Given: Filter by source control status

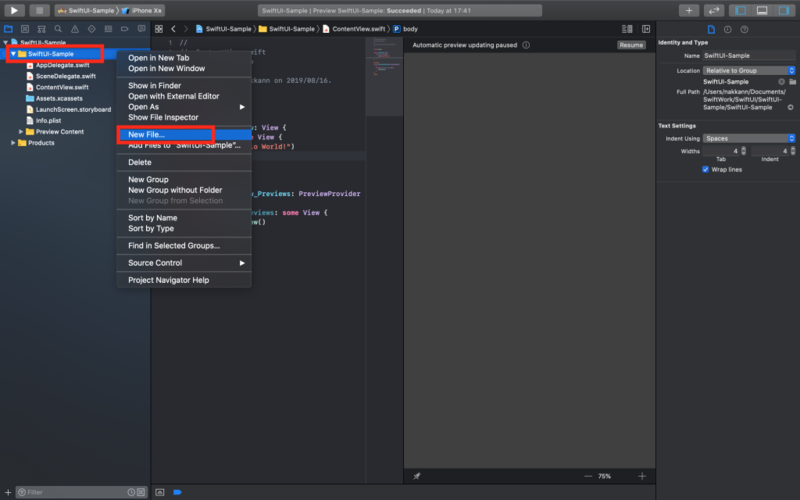Looking at the screenshot, I should [141, 492].
